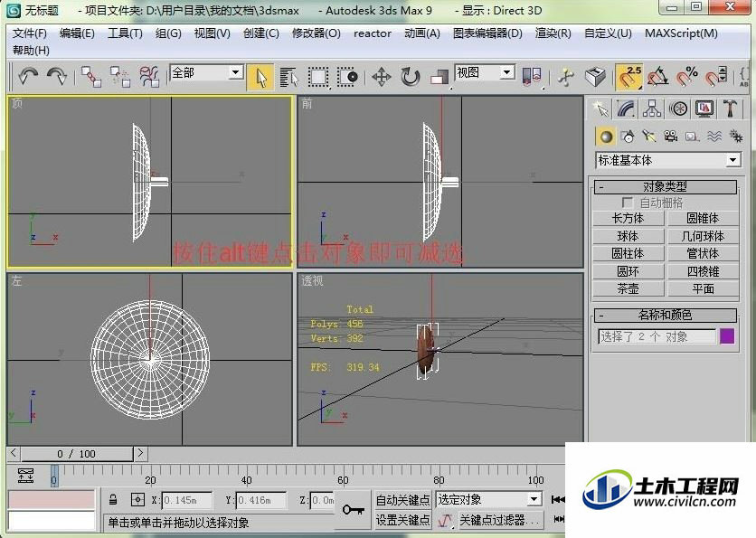Open the reactor menu
The height and width of the screenshot is (538, 756).
coord(373,33)
